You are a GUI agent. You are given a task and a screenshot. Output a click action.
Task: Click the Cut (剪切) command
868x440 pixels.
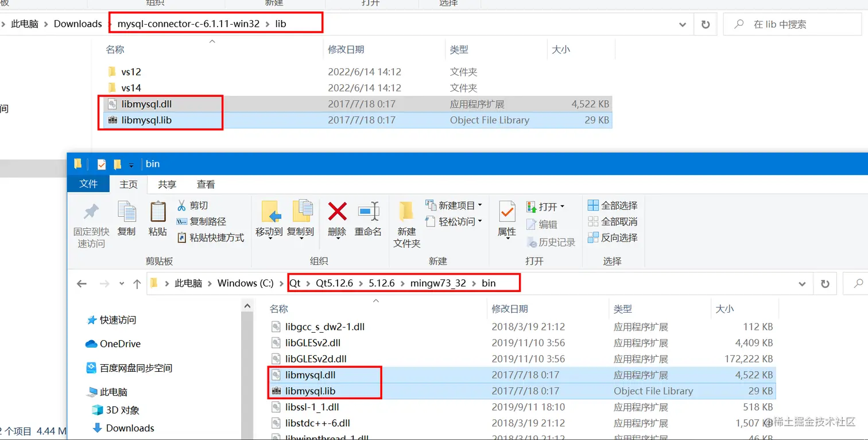[193, 205]
